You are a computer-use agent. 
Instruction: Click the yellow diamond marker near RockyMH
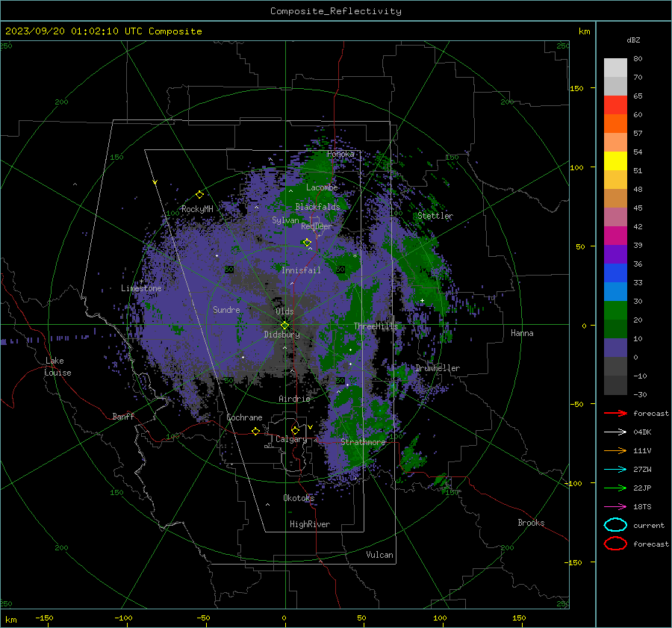point(199,195)
